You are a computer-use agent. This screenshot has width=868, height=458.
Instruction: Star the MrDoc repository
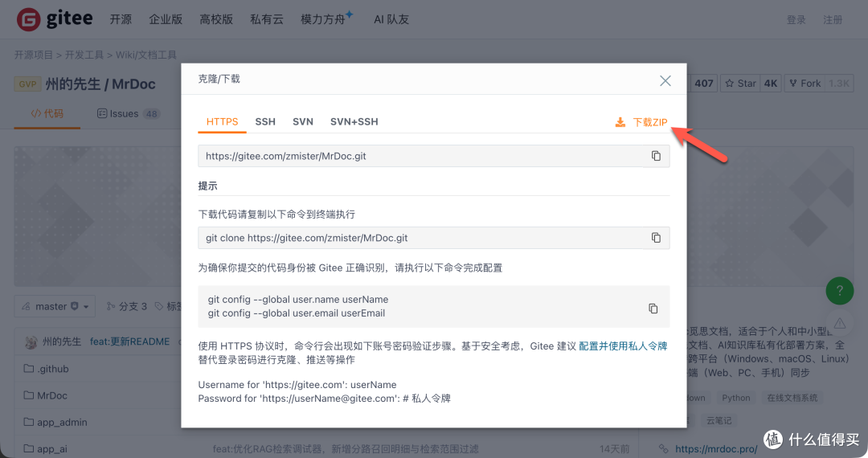[740, 84]
